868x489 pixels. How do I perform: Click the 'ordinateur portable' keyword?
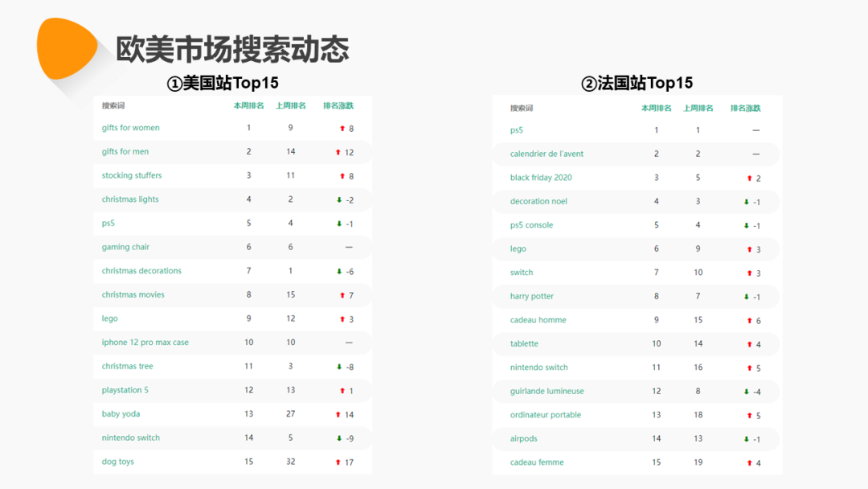point(546,415)
